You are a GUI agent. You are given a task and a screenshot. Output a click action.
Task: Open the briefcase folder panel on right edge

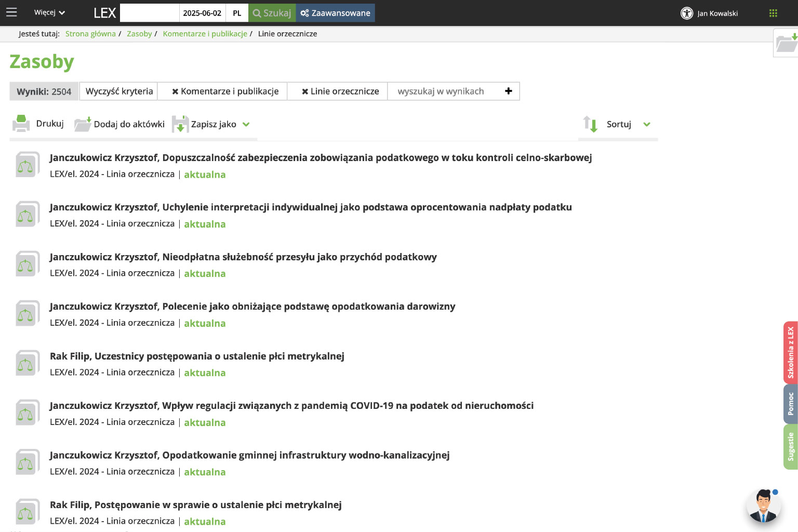pos(786,43)
